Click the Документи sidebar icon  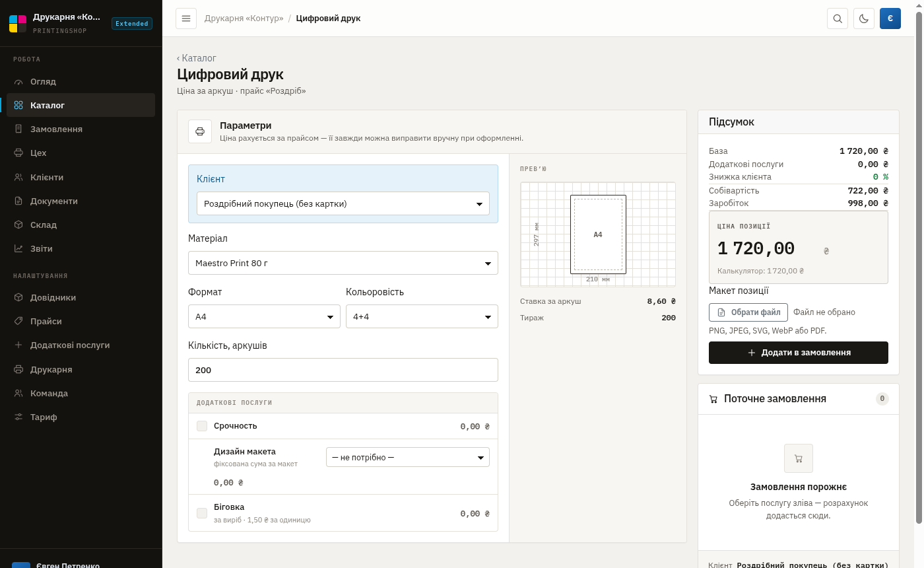[x=18, y=201]
